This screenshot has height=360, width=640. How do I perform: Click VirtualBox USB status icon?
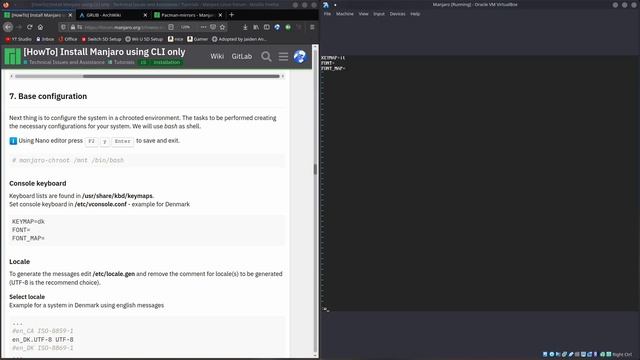[x=571, y=354]
